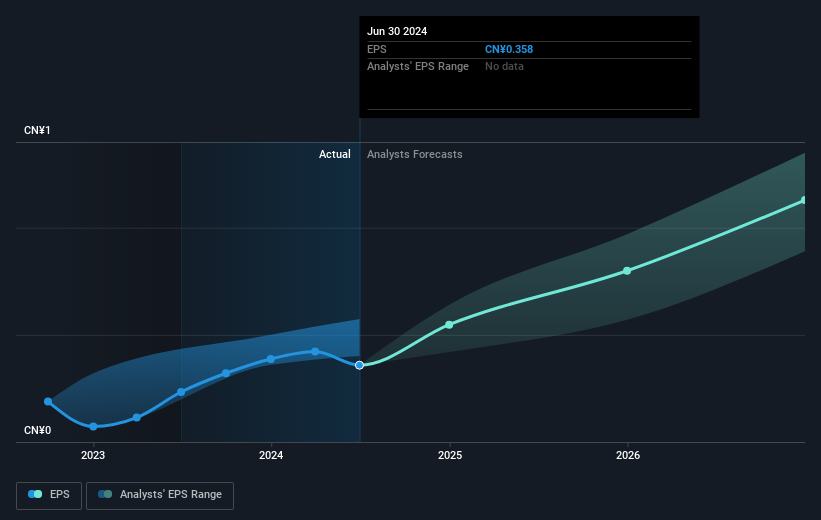Viewport: 821px width, 520px height.
Task: Click the EPS legend color icon
Action: tap(35, 494)
